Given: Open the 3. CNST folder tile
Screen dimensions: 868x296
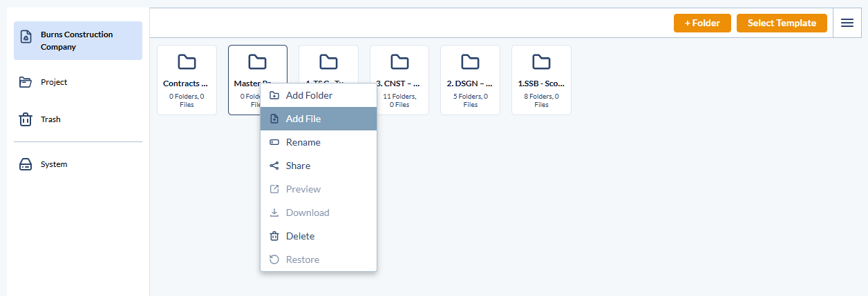Looking at the screenshot, I should coord(399,79).
